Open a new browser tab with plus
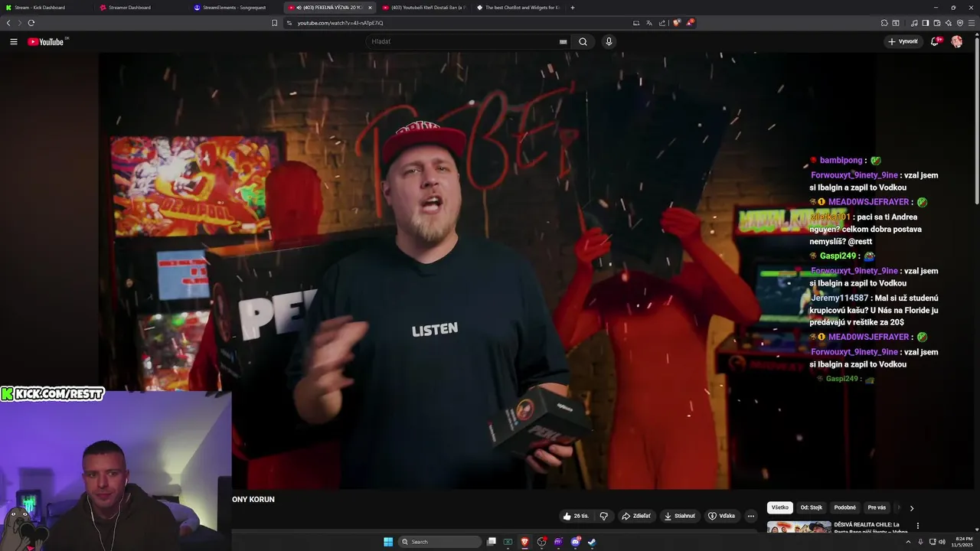 573,8
